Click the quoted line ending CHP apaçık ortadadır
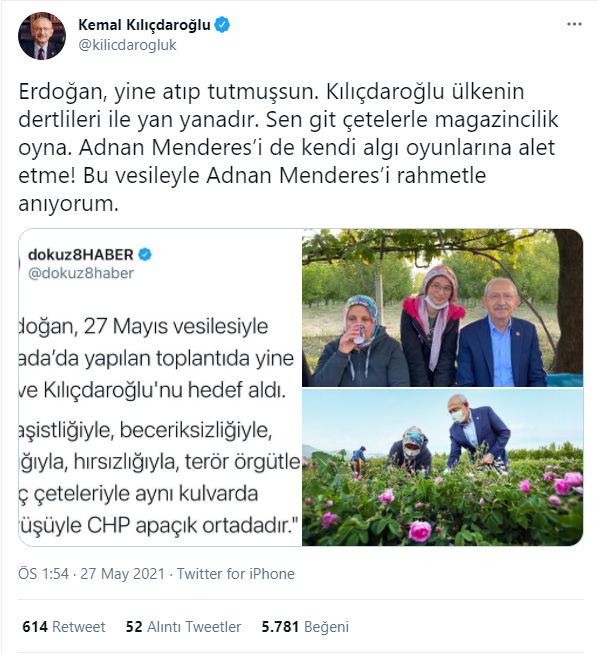This screenshot has height=655, width=598. [160, 525]
